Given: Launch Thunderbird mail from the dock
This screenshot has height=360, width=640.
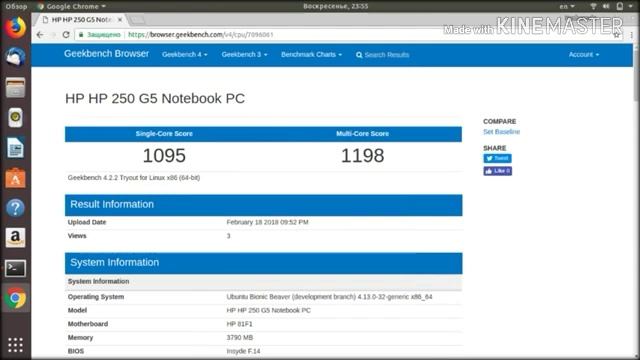Looking at the screenshot, I should pos(16,57).
